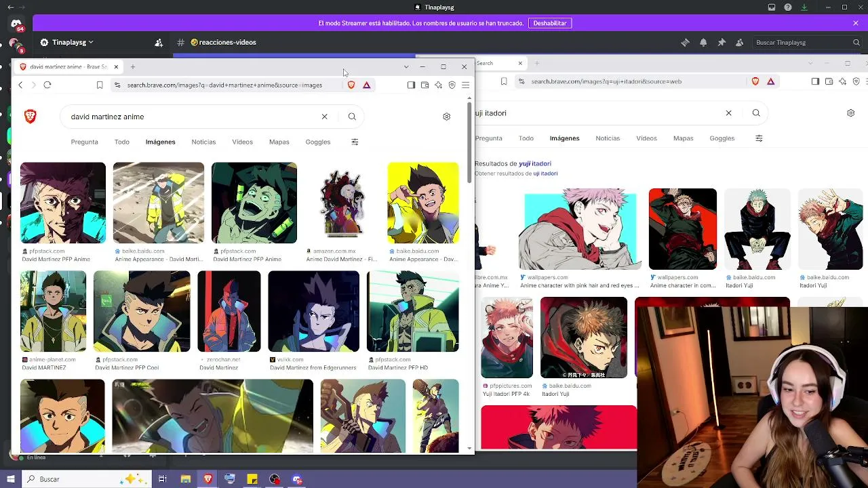Open a new tab in the david martinez window
This screenshot has width=868, height=488.
pyautogui.click(x=133, y=66)
